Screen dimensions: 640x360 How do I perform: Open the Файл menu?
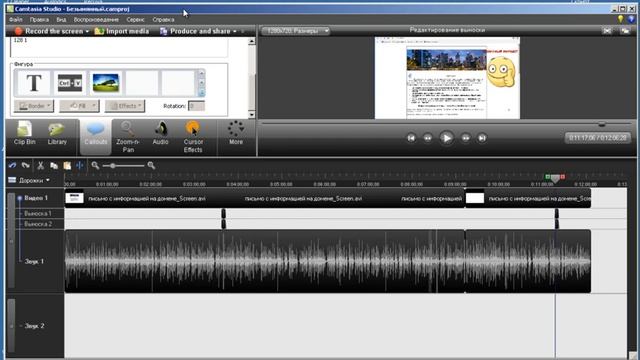[x=16, y=20]
